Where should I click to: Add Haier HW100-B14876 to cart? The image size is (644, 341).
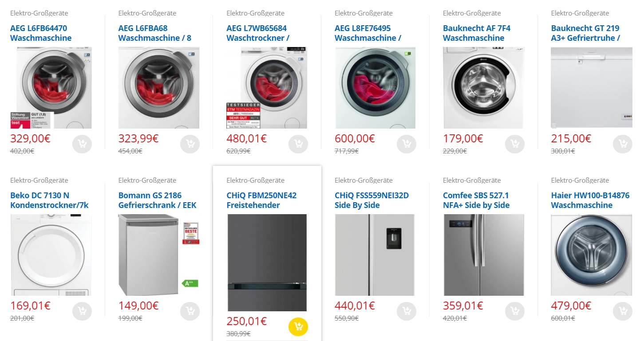tap(623, 311)
